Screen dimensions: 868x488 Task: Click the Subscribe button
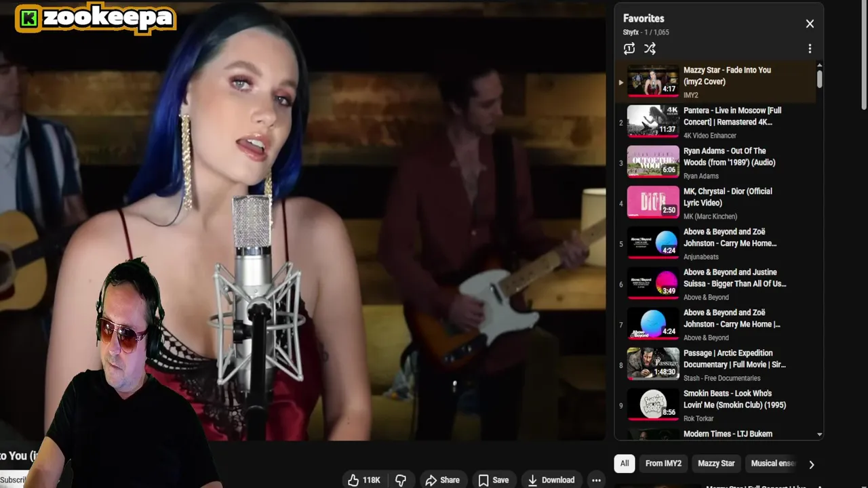coord(14,480)
